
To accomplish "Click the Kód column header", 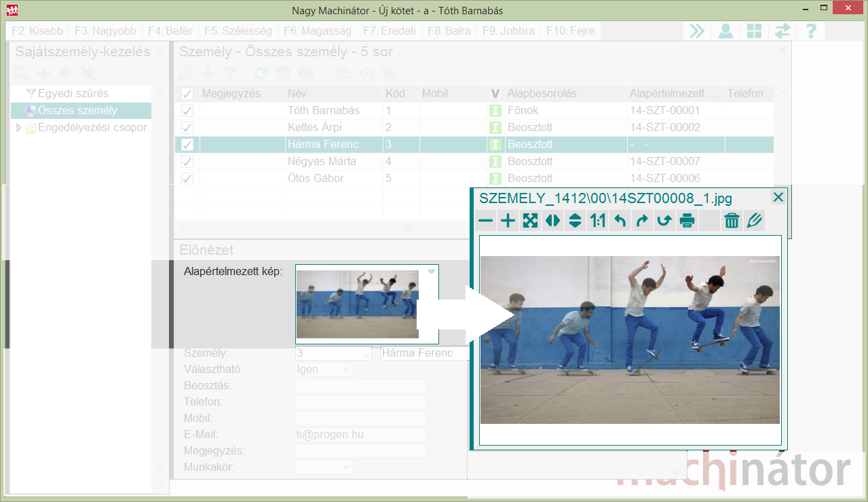I will click(400, 94).
